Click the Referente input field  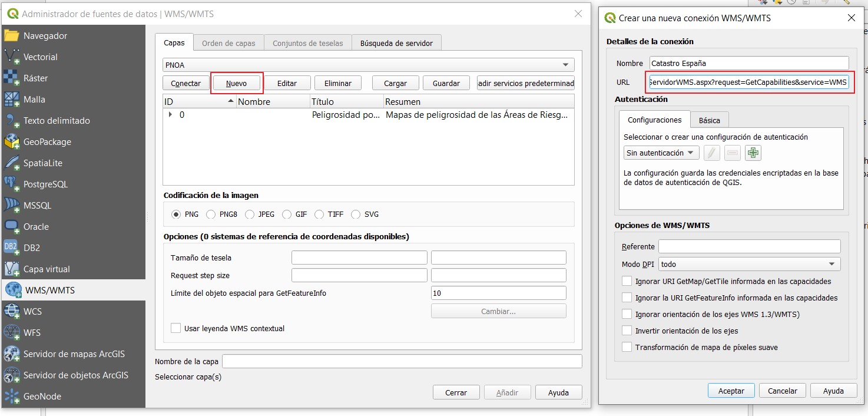[x=749, y=247]
